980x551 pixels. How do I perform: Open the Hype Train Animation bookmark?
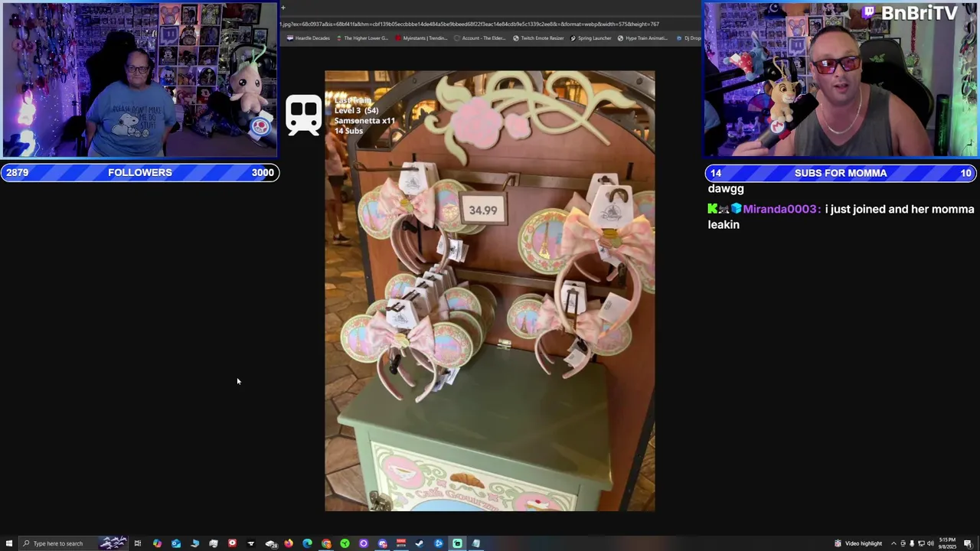click(x=642, y=38)
